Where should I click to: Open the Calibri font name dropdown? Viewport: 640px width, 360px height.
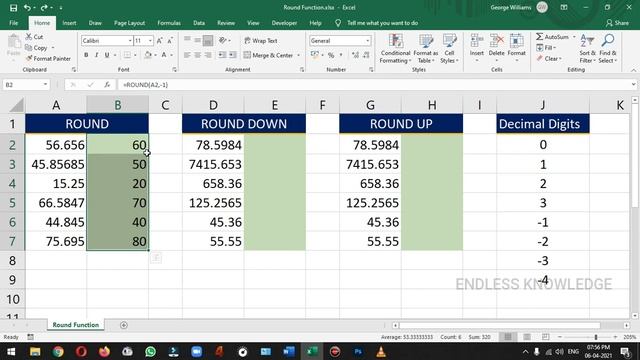(130, 41)
